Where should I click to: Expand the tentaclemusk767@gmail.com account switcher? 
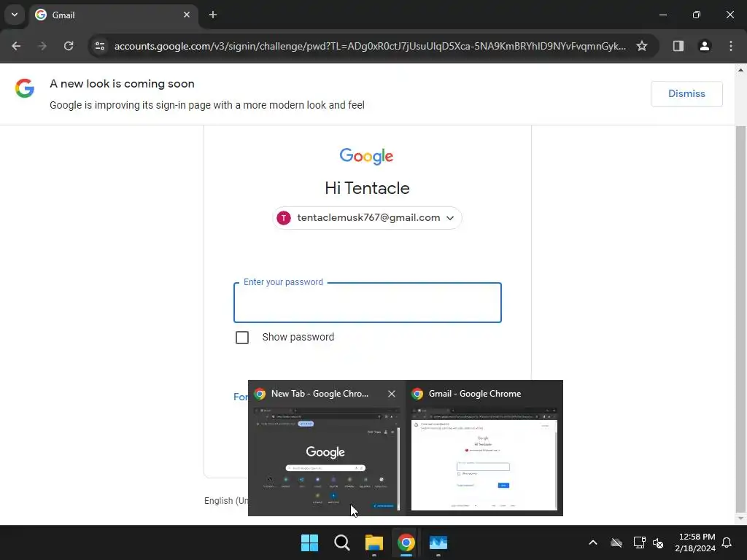tap(368, 218)
